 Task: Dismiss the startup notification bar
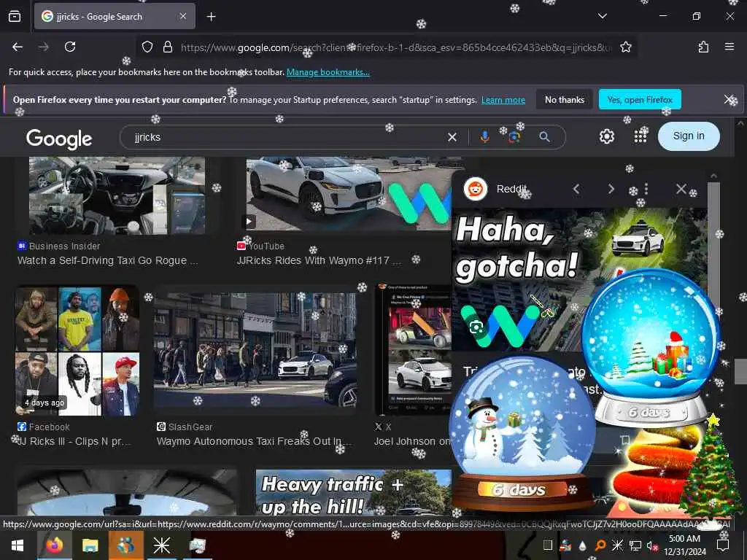click(729, 99)
